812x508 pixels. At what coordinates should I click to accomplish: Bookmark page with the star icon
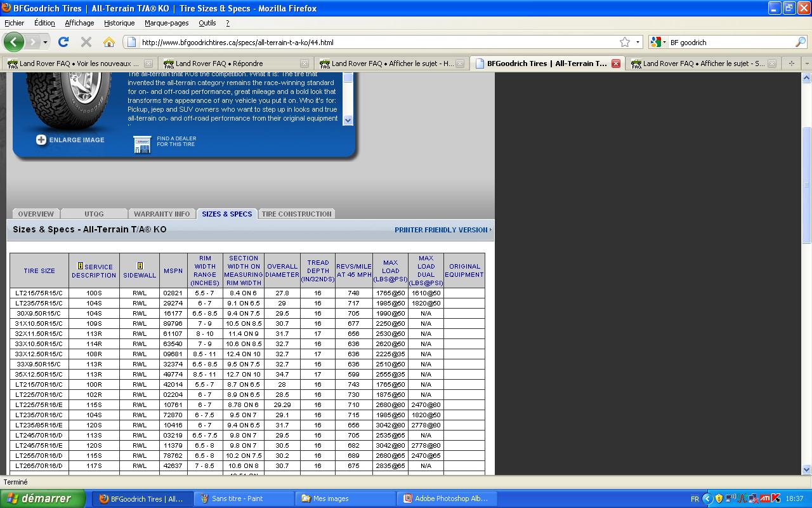pos(625,42)
